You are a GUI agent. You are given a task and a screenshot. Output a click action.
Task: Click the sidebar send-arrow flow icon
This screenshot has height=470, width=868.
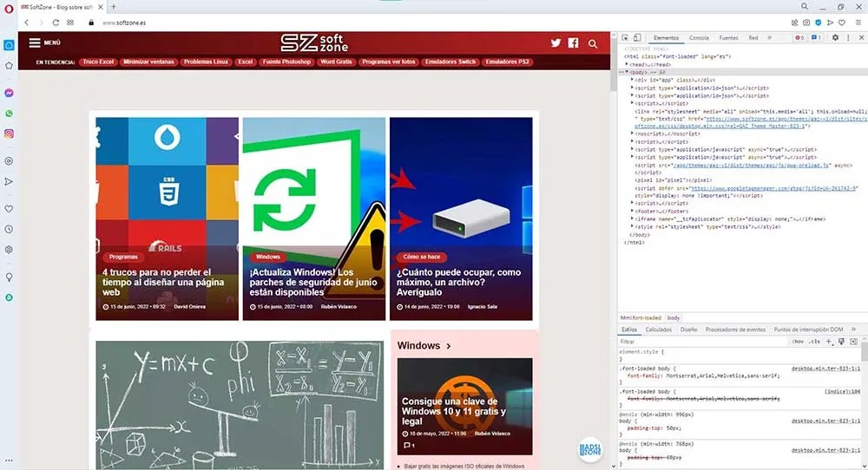[x=9, y=181]
